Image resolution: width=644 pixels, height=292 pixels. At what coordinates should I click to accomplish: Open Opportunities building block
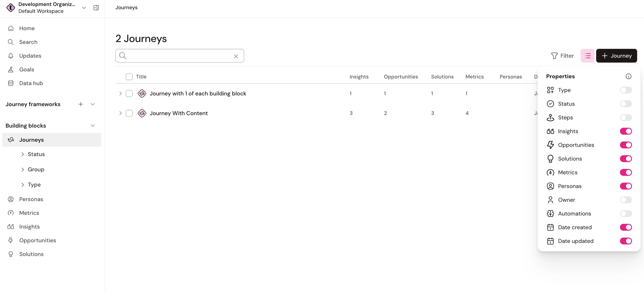pos(37,240)
